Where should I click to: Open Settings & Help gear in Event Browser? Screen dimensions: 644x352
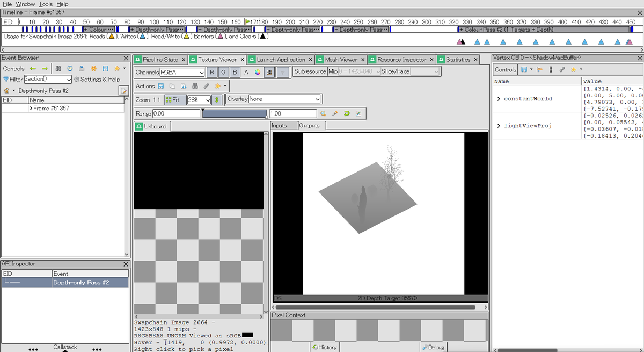point(97,79)
